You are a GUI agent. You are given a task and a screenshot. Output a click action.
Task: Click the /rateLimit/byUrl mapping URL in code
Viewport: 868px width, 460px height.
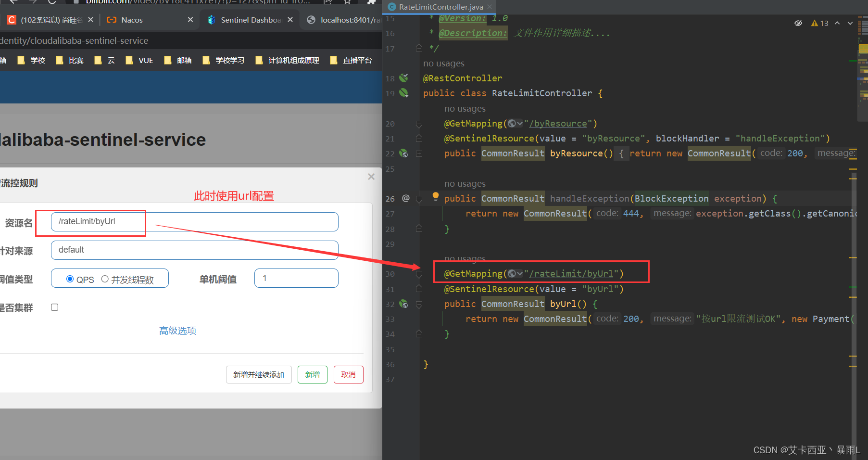(571, 274)
